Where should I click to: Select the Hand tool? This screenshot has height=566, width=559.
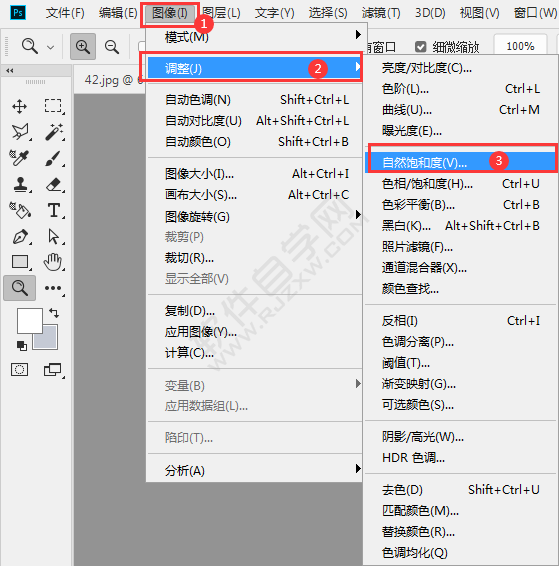[x=53, y=262]
